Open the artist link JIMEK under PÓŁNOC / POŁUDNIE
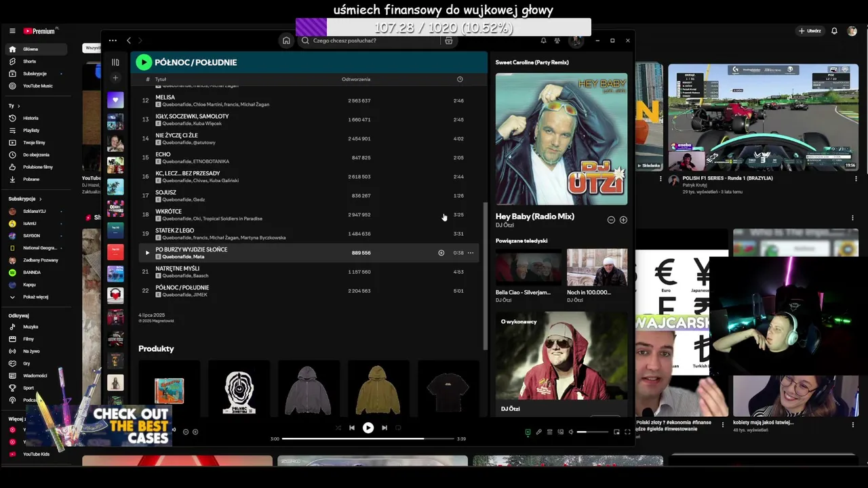The height and width of the screenshot is (488, 868). 201,295
